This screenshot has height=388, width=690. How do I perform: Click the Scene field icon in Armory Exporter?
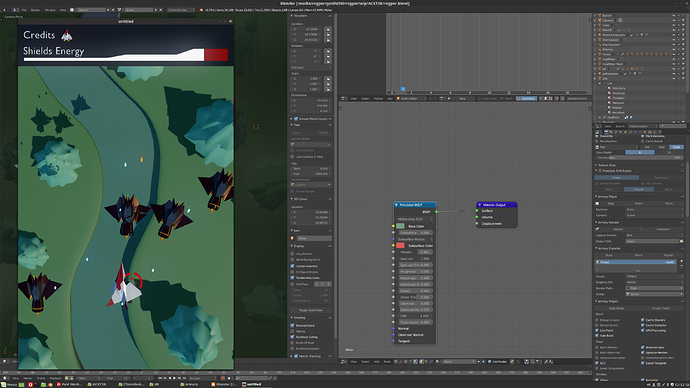tap(628, 294)
